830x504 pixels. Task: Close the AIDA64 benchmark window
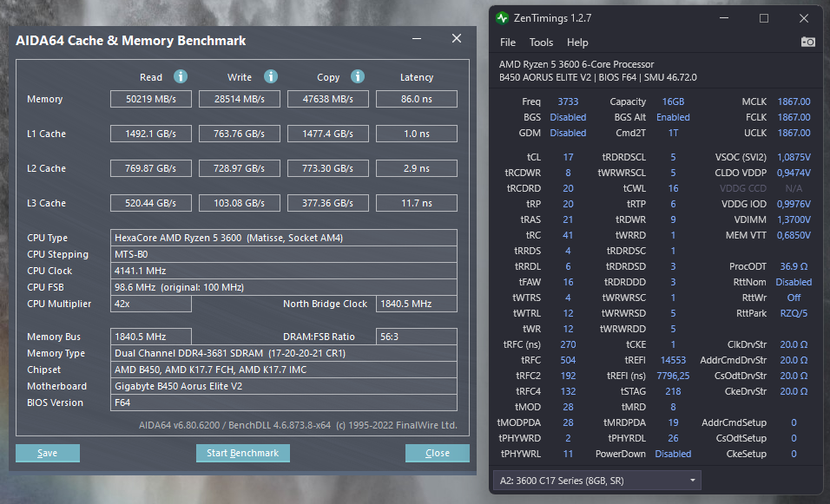tap(457, 39)
